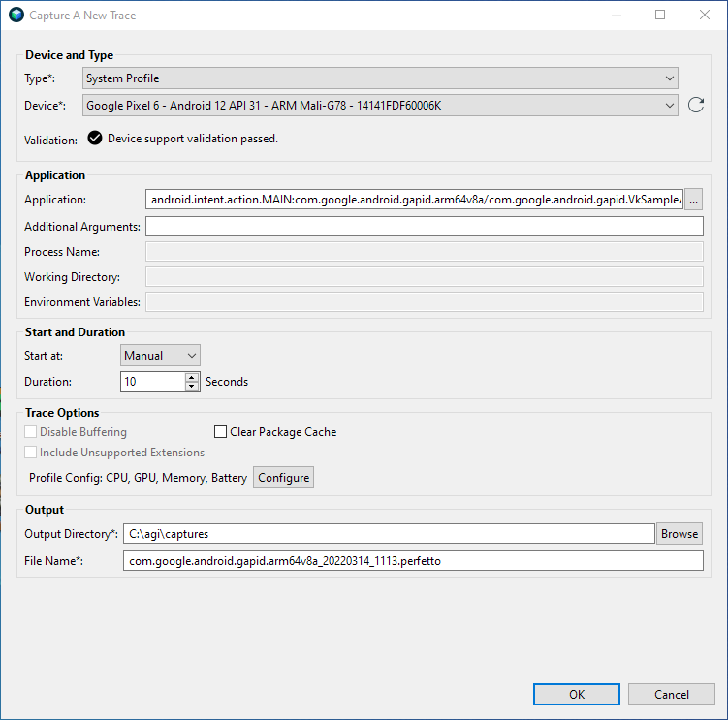Enable Clear Package Cache checkbox
728x720 pixels.
pyautogui.click(x=221, y=432)
